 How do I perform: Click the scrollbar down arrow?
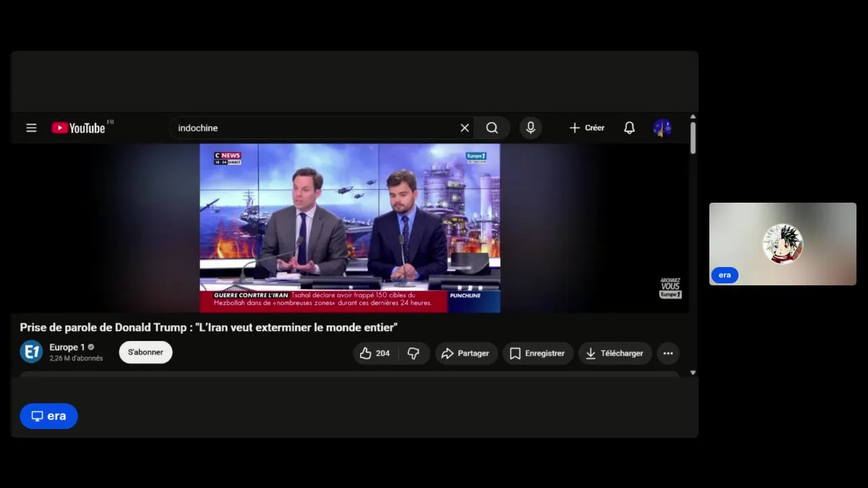coord(693,373)
